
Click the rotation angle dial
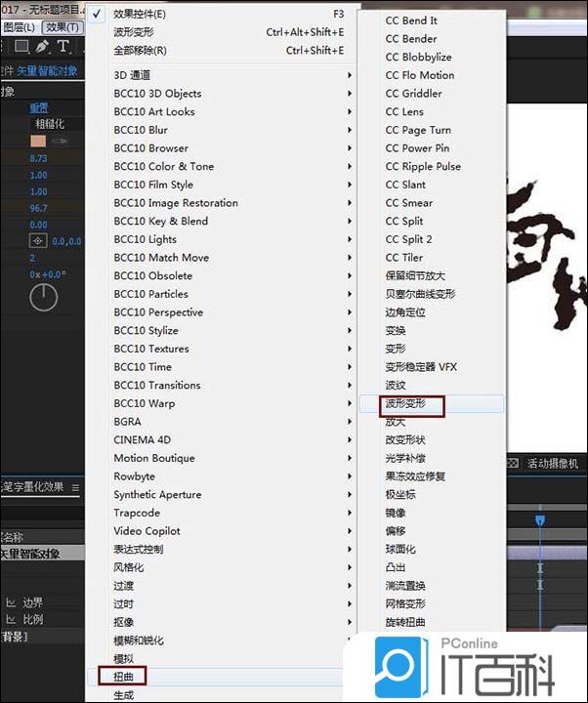click(x=44, y=297)
